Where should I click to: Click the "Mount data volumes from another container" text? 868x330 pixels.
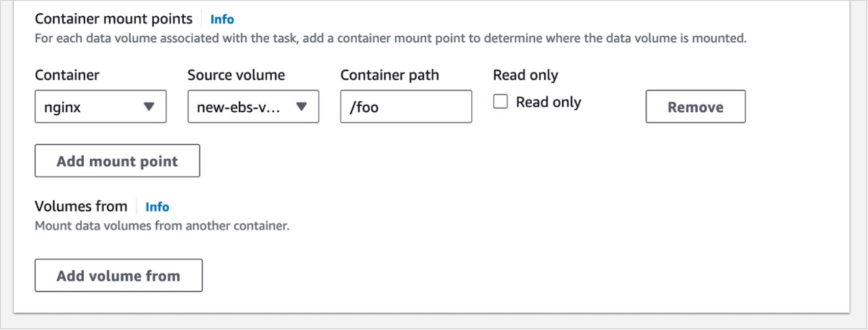coord(162,225)
